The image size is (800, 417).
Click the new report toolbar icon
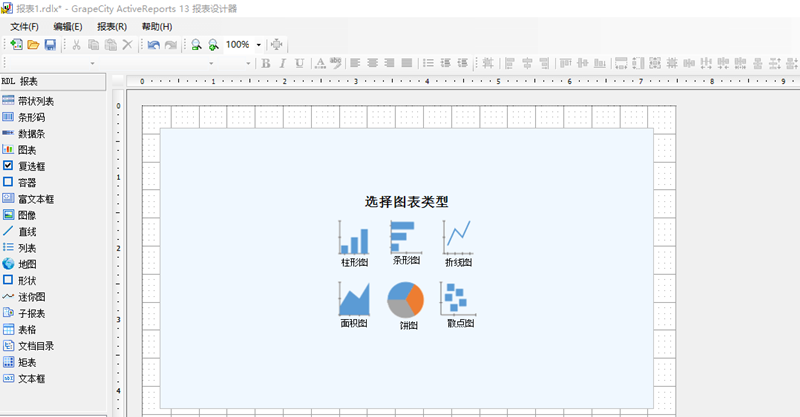[16, 45]
